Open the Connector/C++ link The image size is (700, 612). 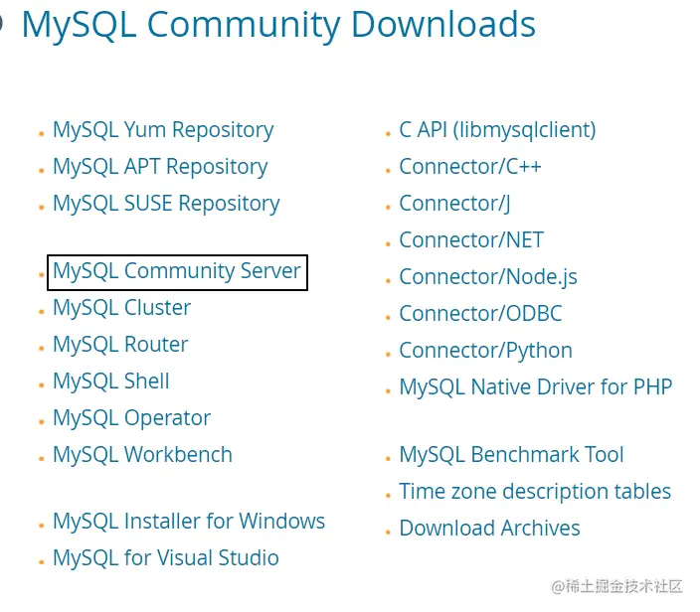(470, 167)
